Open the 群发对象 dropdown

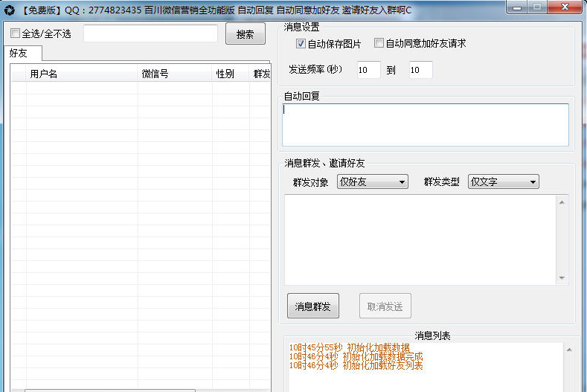click(x=373, y=181)
